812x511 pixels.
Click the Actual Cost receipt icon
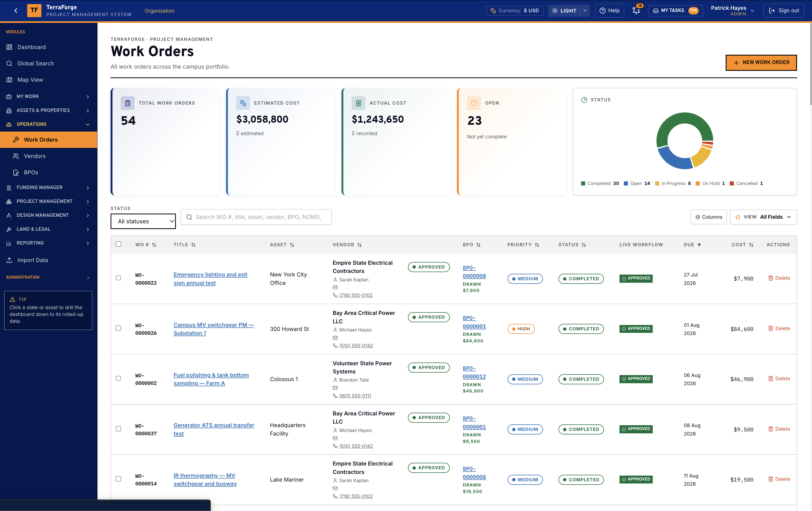pyautogui.click(x=358, y=103)
